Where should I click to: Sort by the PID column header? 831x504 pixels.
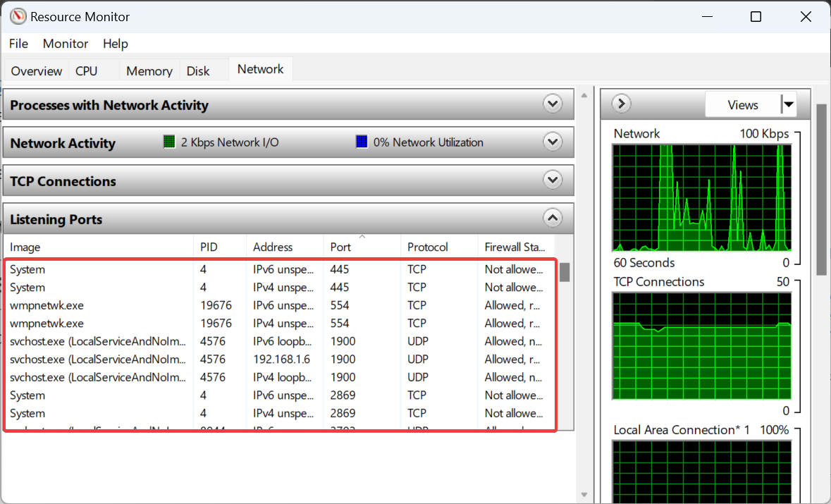(220, 247)
